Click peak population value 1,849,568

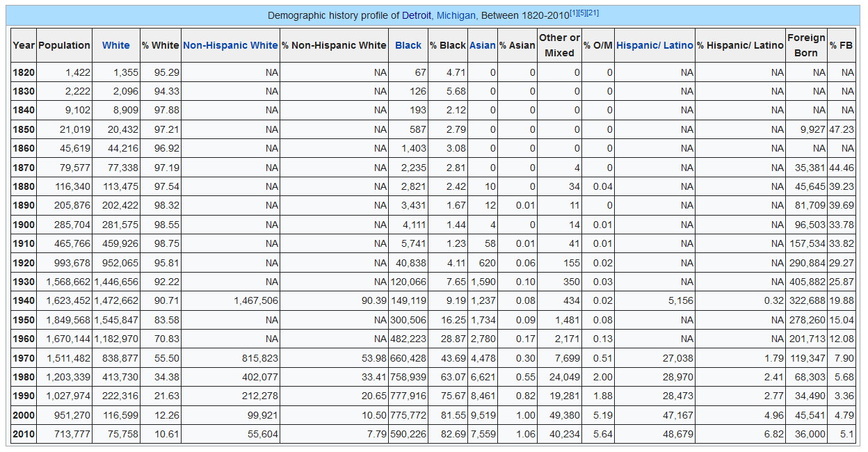(68, 320)
